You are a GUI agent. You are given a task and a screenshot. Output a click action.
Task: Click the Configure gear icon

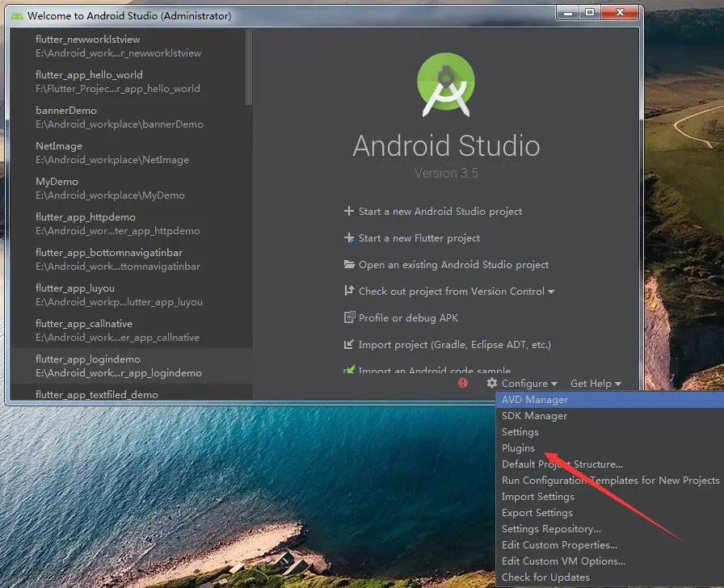(492, 383)
